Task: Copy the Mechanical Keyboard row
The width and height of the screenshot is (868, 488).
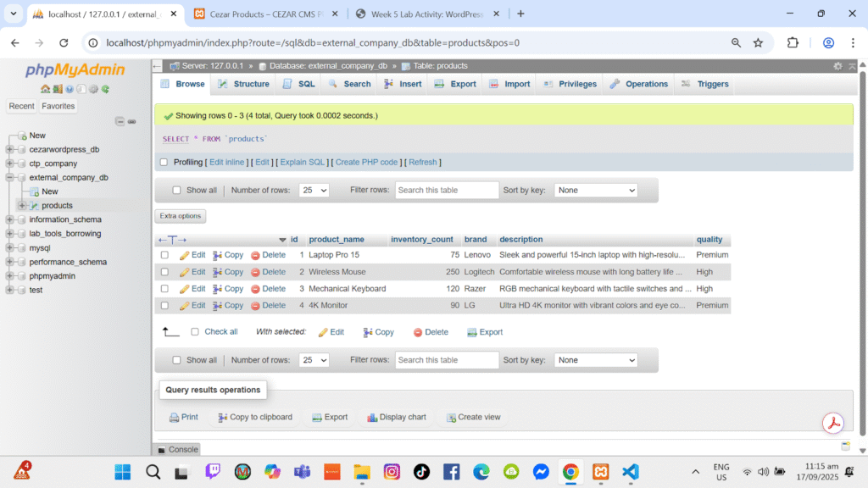Action: point(228,289)
